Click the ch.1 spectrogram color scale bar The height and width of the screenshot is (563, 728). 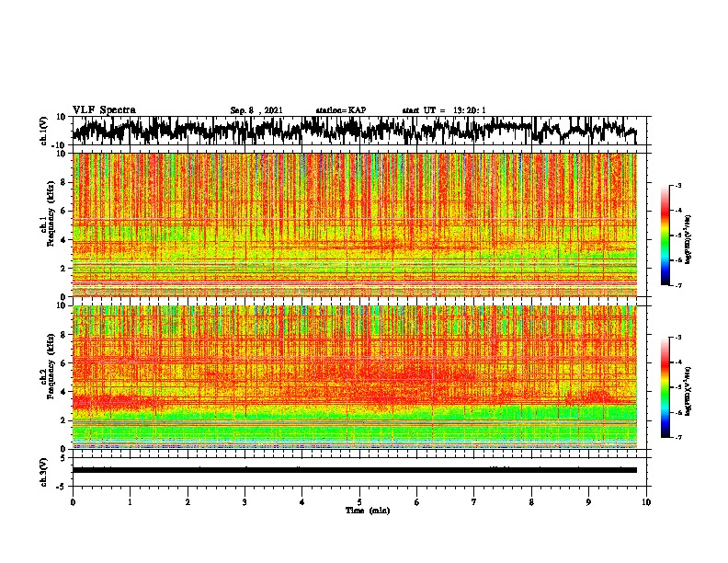pos(665,236)
